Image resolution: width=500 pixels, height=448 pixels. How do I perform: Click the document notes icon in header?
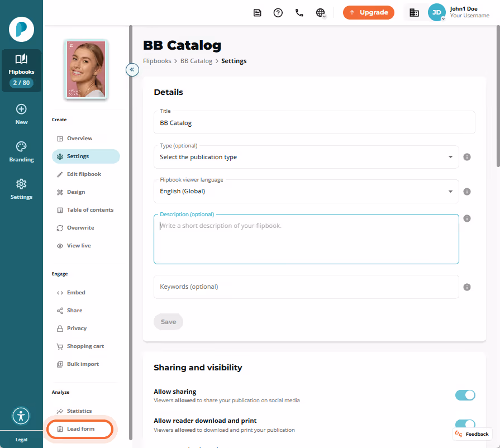pyautogui.click(x=257, y=13)
